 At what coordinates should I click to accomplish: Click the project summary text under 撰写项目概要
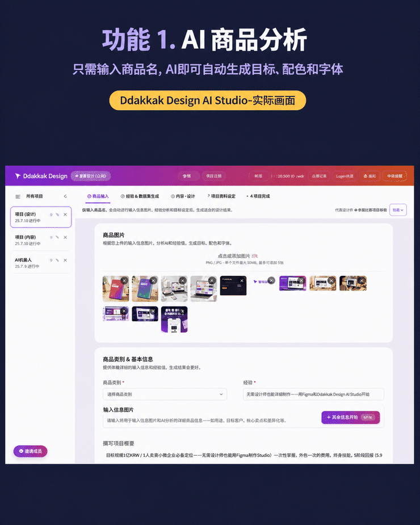click(x=244, y=455)
